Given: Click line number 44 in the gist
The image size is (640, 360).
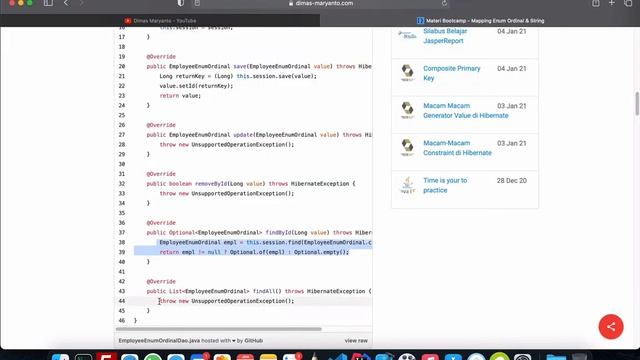Looking at the screenshot, I should [x=122, y=301].
